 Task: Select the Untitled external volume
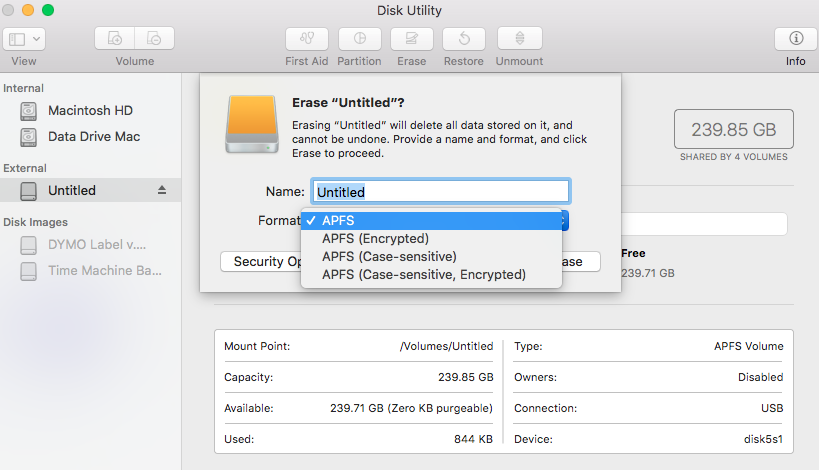(90, 190)
